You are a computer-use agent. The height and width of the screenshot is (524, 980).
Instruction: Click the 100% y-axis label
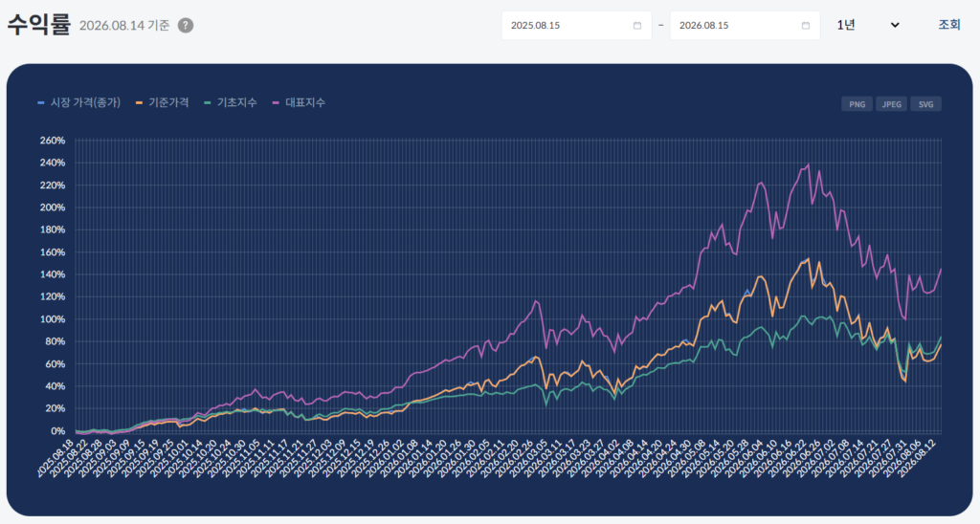tap(53, 319)
